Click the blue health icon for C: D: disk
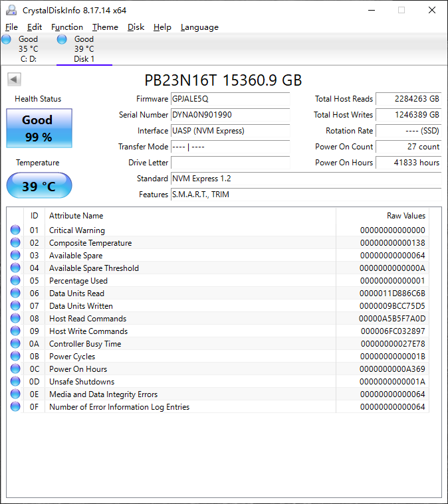This screenshot has width=448, height=504. pyautogui.click(x=6, y=39)
